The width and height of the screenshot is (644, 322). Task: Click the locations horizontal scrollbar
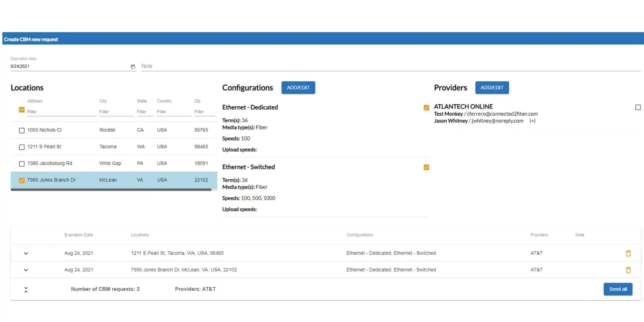pos(111,190)
